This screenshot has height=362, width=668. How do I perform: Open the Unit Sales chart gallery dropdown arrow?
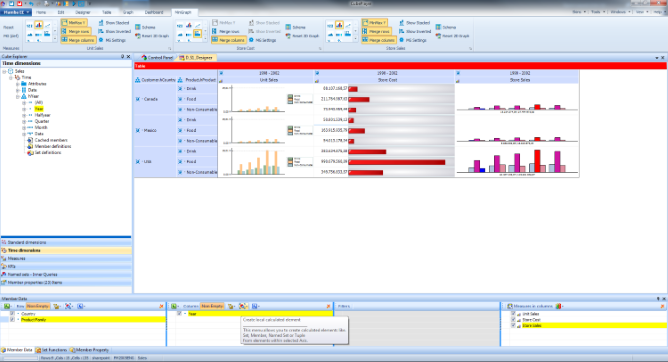point(55,39)
